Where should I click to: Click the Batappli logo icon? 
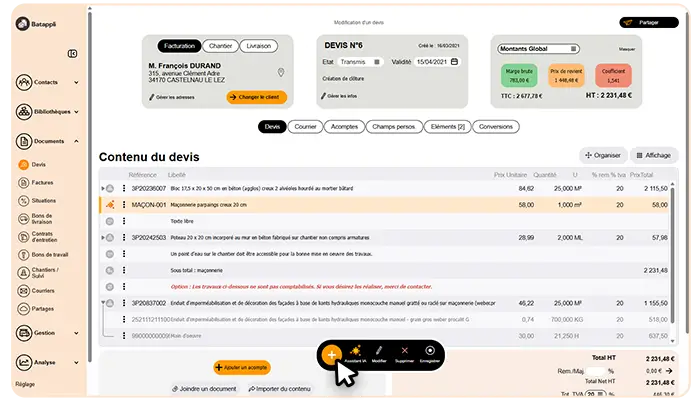coord(22,24)
